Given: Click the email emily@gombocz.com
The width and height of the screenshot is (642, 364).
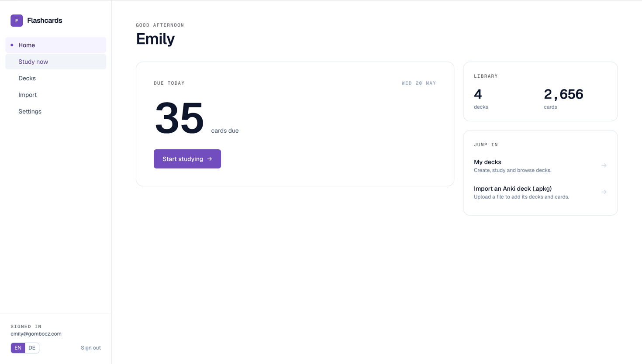Looking at the screenshot, I should [36, 334].
